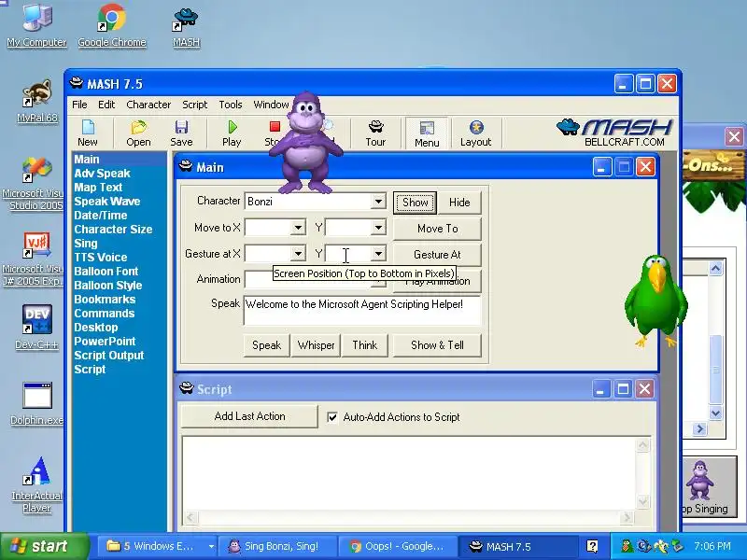Click the Whisper button
Image resolution: width=747 pixels, height=560 pixels.
(x=316, y=345)
